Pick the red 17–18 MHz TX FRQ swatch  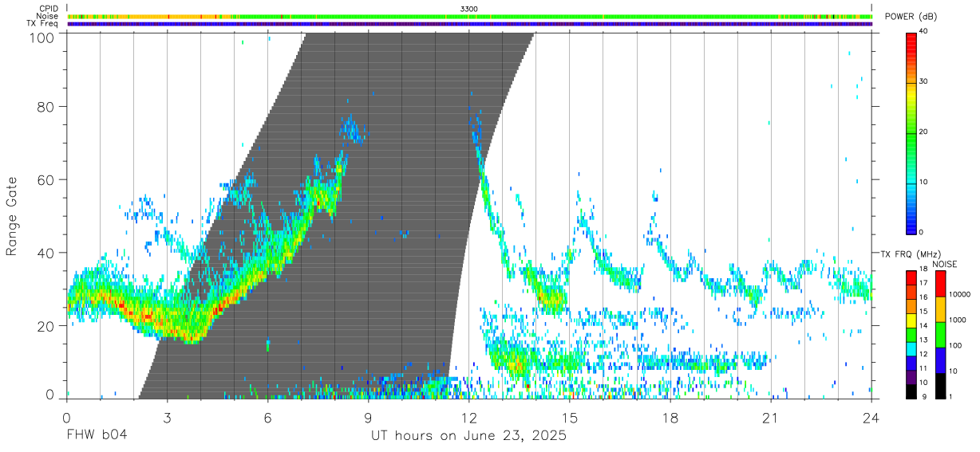[x=912, y=277]
